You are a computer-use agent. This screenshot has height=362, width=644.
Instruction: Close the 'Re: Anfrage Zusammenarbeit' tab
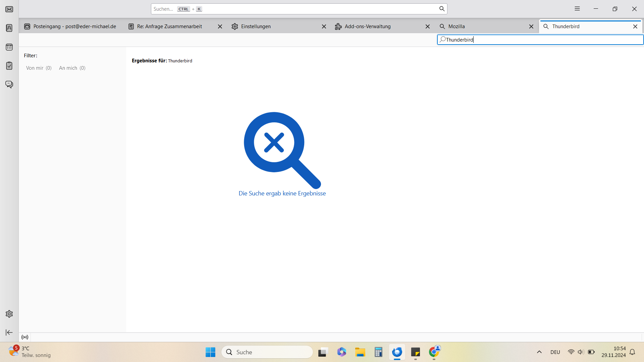point(220,26)
